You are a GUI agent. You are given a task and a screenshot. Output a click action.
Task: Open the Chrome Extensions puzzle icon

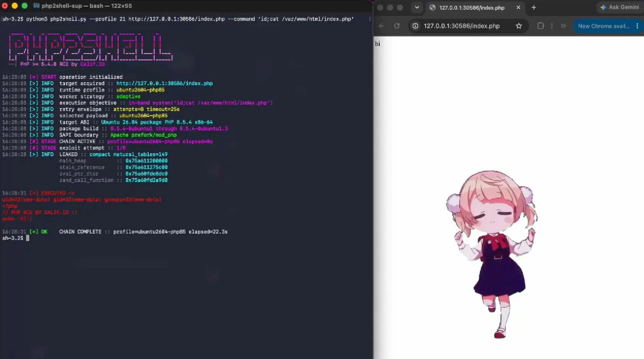pos(541,26)
